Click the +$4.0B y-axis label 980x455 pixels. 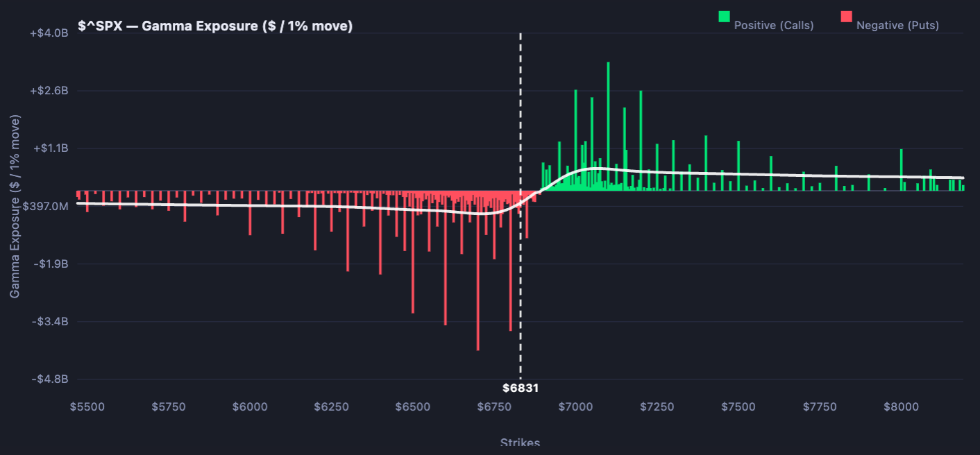(x=49, y=33)
